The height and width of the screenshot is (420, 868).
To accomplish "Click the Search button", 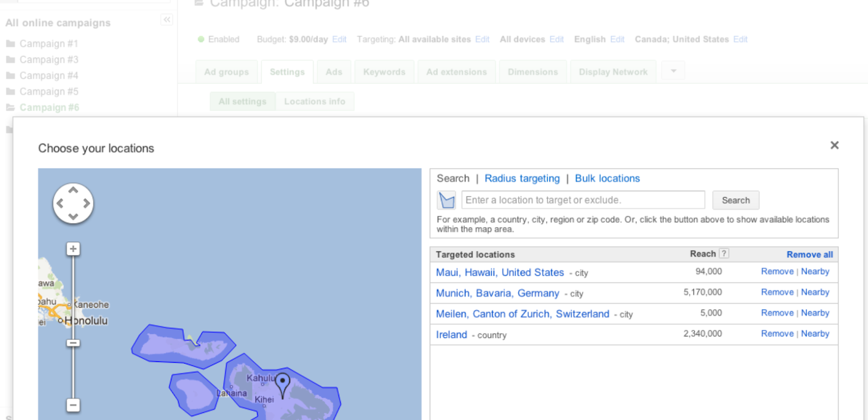I will [x=735, y=200].
